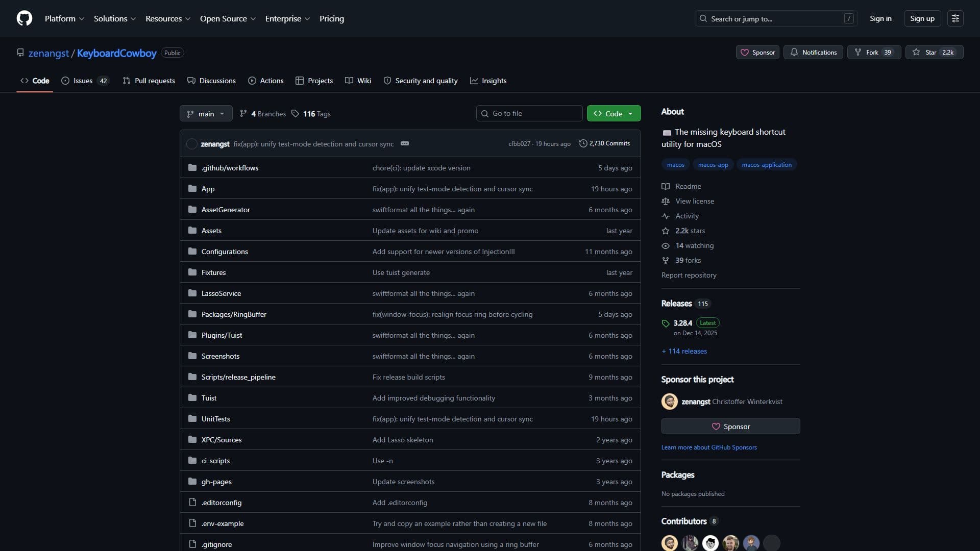This screenshot has width=980, height=551.
Task: Click the scale icon beside View license
Action: (x=666, y=202)
